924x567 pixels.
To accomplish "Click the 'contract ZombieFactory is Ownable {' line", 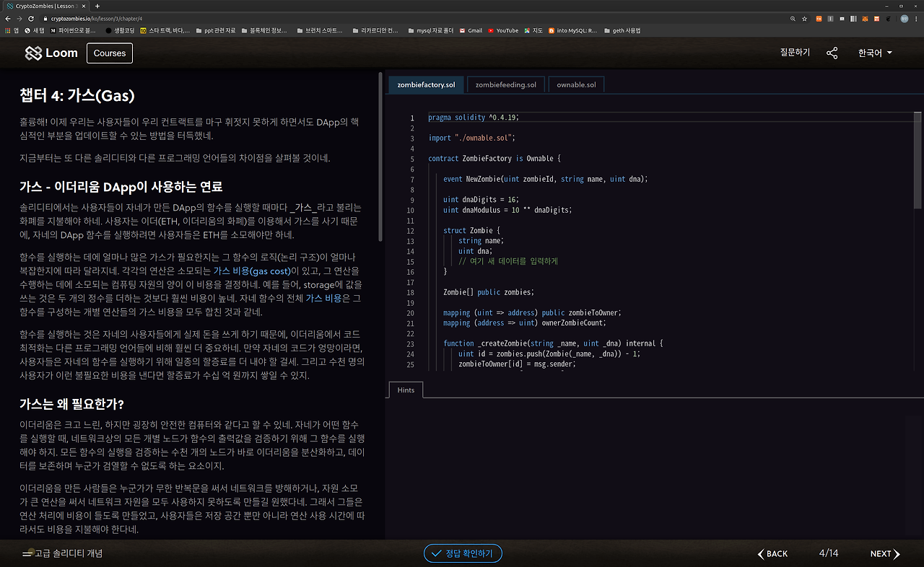I will coord(494,159).
